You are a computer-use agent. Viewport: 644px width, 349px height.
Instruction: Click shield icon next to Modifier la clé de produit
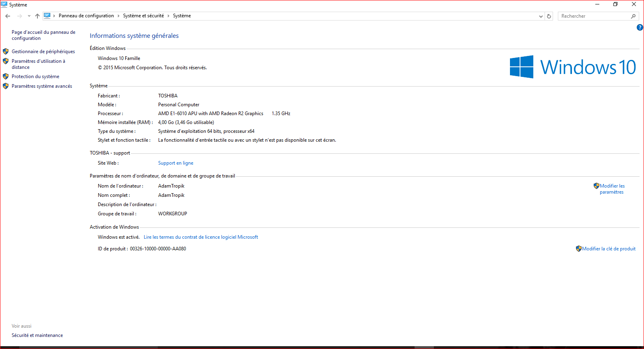[579, 249]
